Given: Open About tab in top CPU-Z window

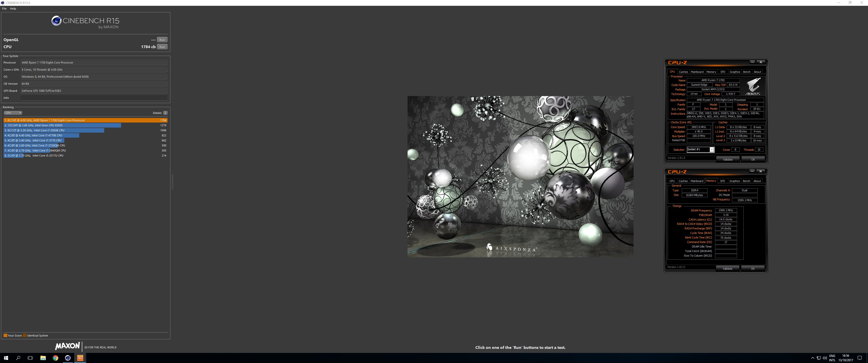Looking at the screenshot, I should [x=757, y=72].
